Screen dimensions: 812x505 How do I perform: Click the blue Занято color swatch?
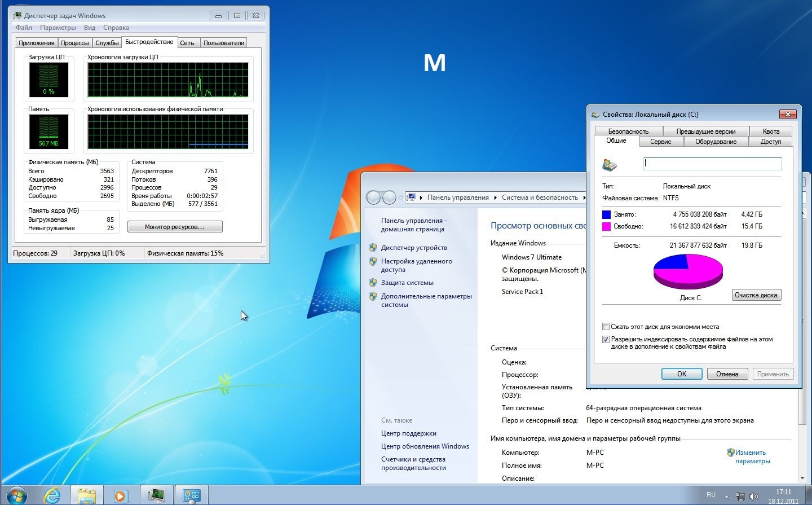tap(607, 214)
